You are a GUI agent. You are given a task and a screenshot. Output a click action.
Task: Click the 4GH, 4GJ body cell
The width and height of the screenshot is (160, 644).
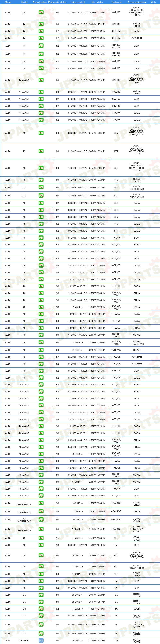pyautogui.click(x=116, y=350)
